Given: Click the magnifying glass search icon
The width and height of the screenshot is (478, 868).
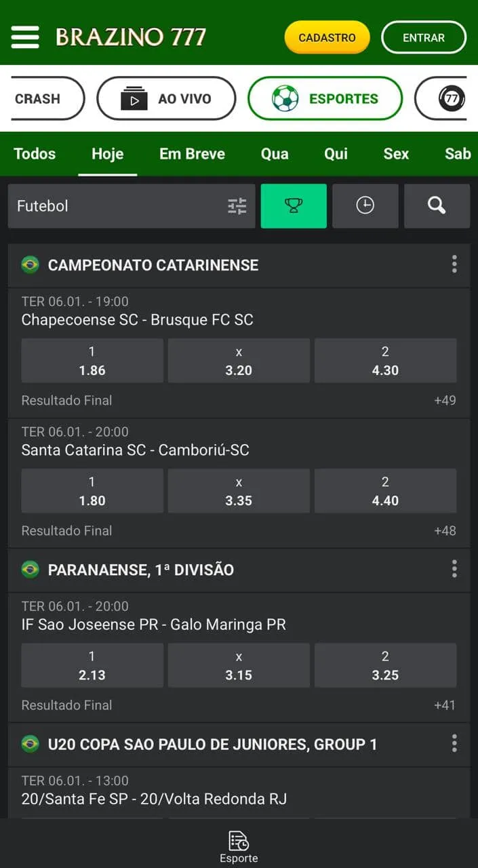Looking at the screenshot, I should pyautogui.click(x=437, y=205).
